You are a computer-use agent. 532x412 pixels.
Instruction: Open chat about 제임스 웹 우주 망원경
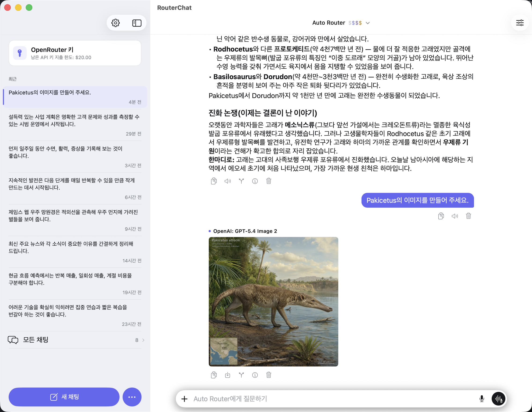(75, 220)
